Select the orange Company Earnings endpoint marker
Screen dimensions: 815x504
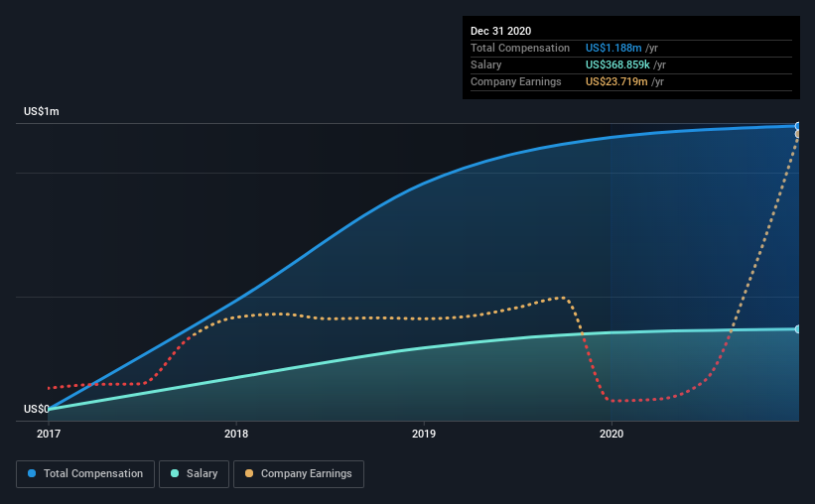[797, 134]
